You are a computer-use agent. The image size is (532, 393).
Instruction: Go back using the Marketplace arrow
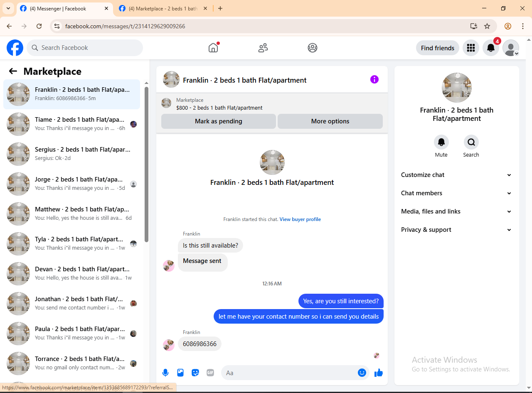(x=13, y=71)
